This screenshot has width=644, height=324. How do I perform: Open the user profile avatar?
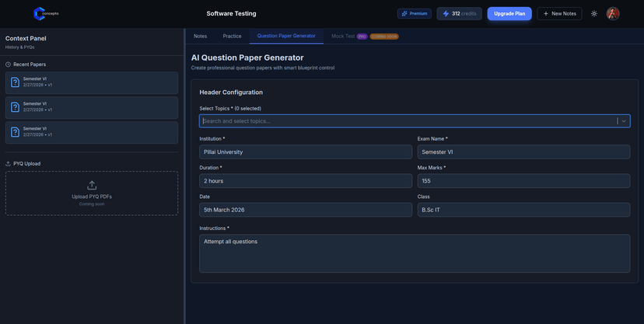(613, 14)
